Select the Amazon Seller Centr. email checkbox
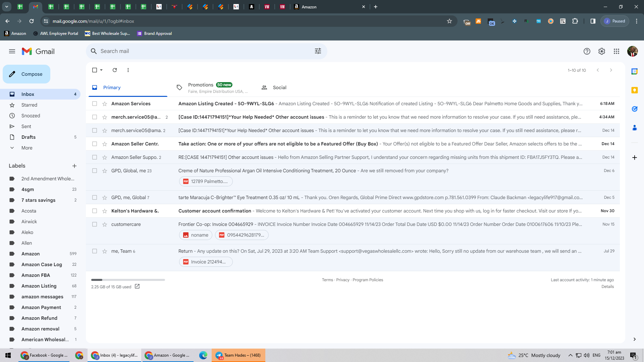 (95, 144)
